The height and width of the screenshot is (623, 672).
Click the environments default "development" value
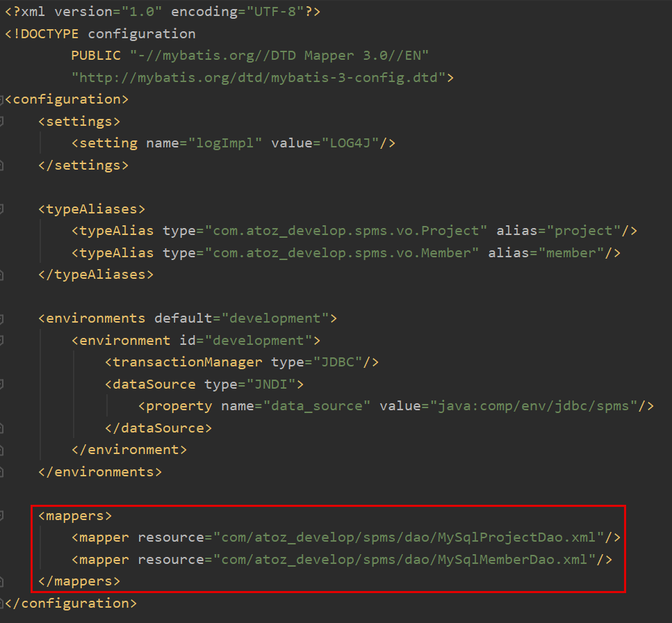click(275, 318)
